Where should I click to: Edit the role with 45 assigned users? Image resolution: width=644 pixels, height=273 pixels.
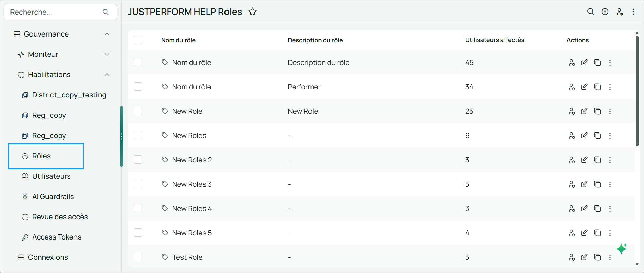tap(584, 63)
